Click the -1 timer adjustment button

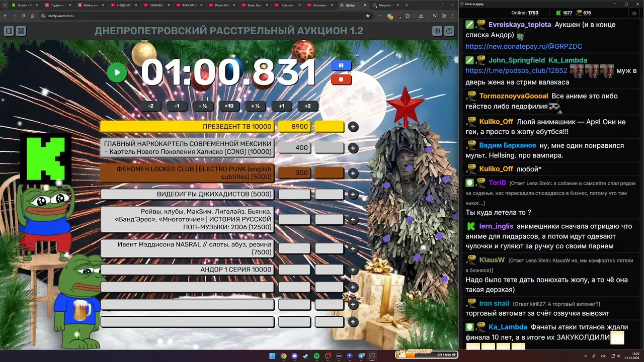(x=177, y=106)
